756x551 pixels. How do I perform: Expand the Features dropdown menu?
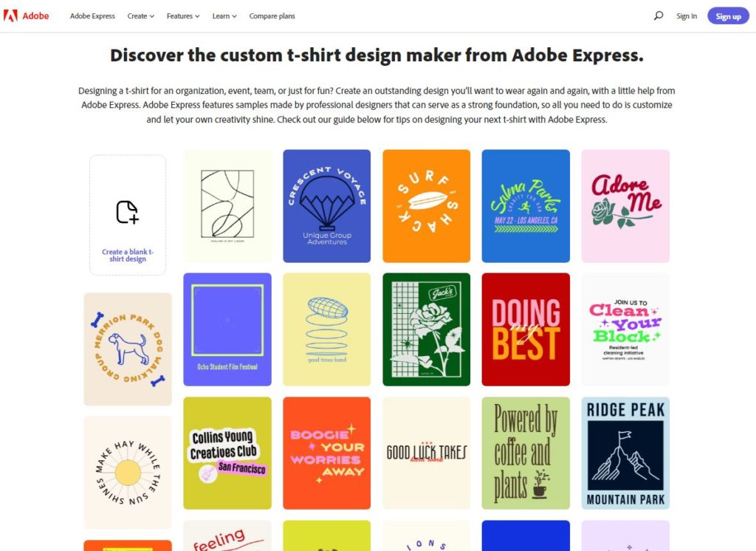tap(183, 16)
